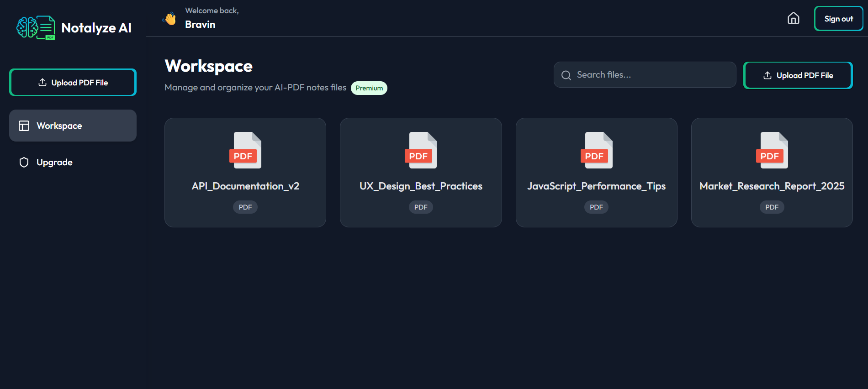
Task: Click the top-right Upload PDF File button
Action: point(798,75)
